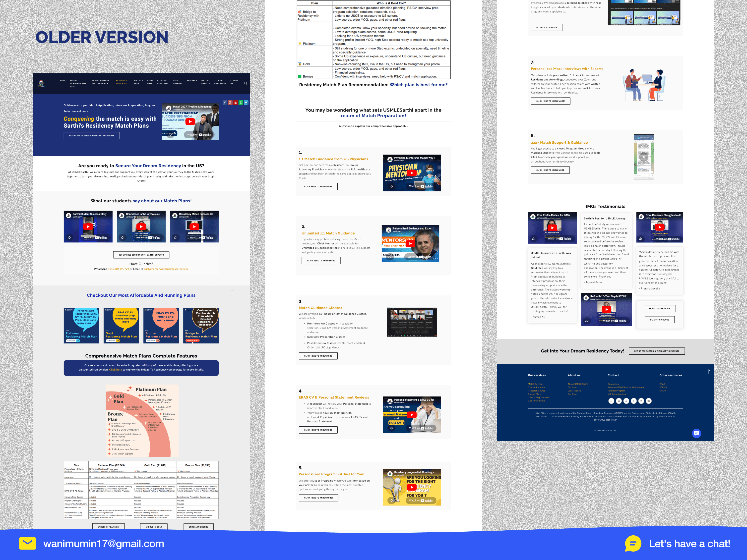Play the Physician Mentorship Magic video

click(412, 173)
